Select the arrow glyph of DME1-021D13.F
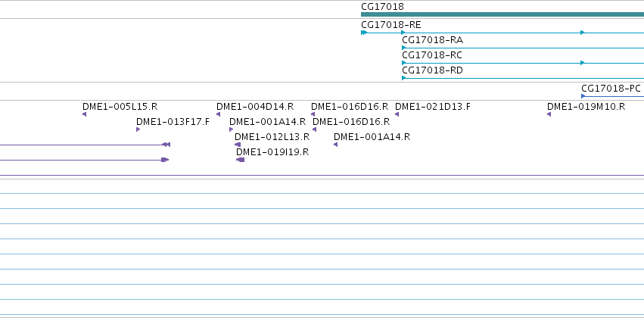Viewport: 644px width, 318px height. pyautogui.click(x=397, y=114)
